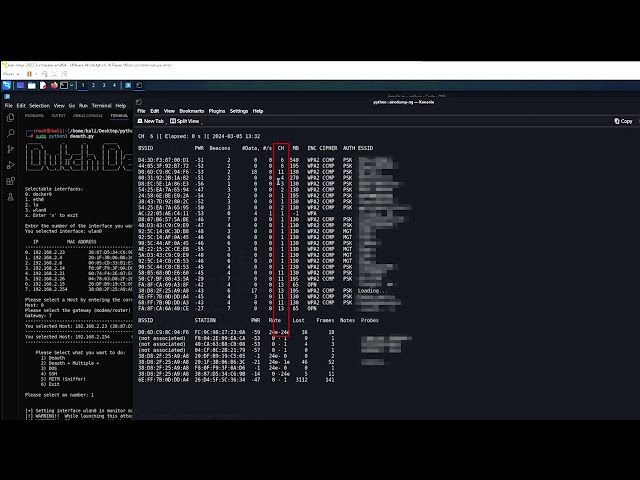Open the VS Code Extensions icon

click(x=11, y=181)
